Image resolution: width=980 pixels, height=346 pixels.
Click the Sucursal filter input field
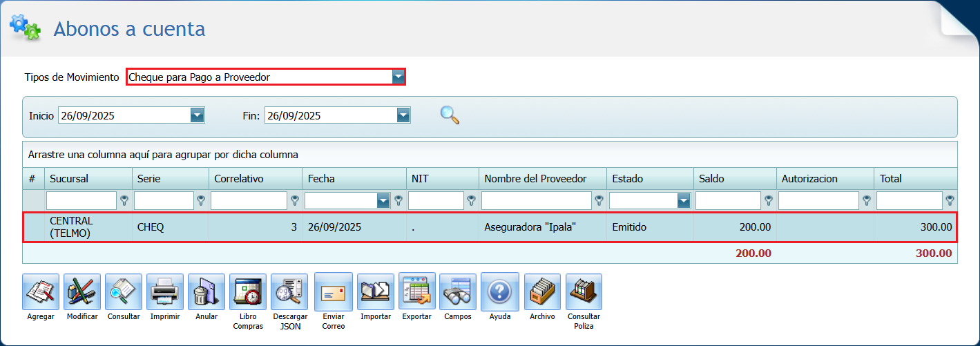[81, 201]
